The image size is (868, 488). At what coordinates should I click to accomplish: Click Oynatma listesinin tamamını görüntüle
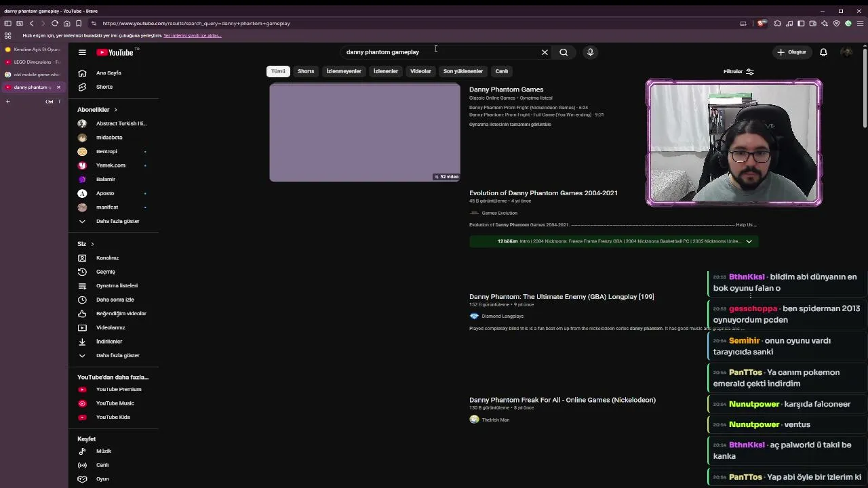(x=510, y=125)
